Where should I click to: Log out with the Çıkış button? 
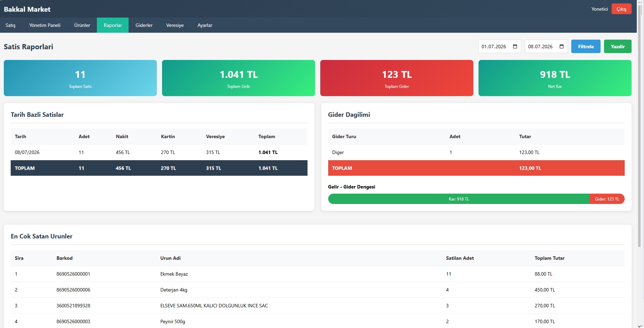pyautogui.click(x=621, y=9)
